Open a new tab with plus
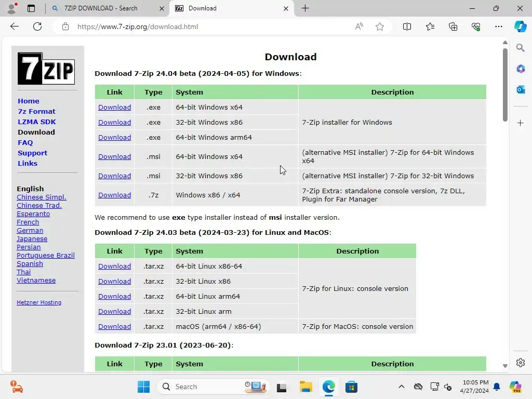 point(305,8)
